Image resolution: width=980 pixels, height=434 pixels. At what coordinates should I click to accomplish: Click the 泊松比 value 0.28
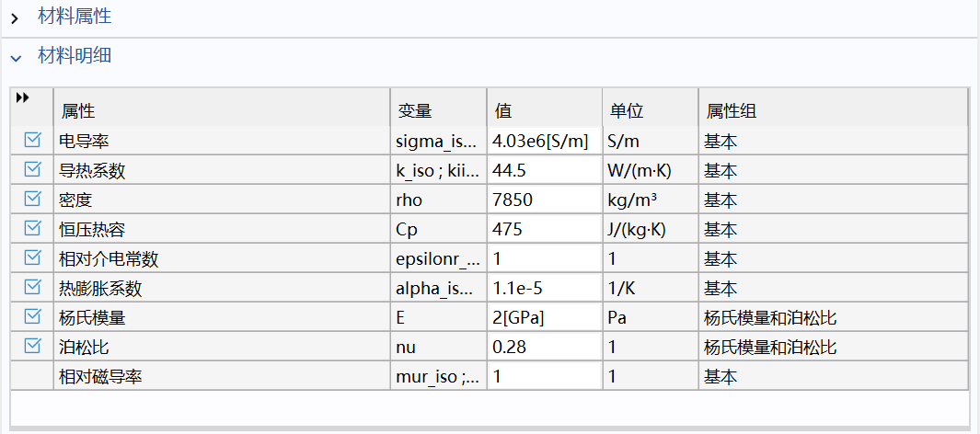(545, 348)
